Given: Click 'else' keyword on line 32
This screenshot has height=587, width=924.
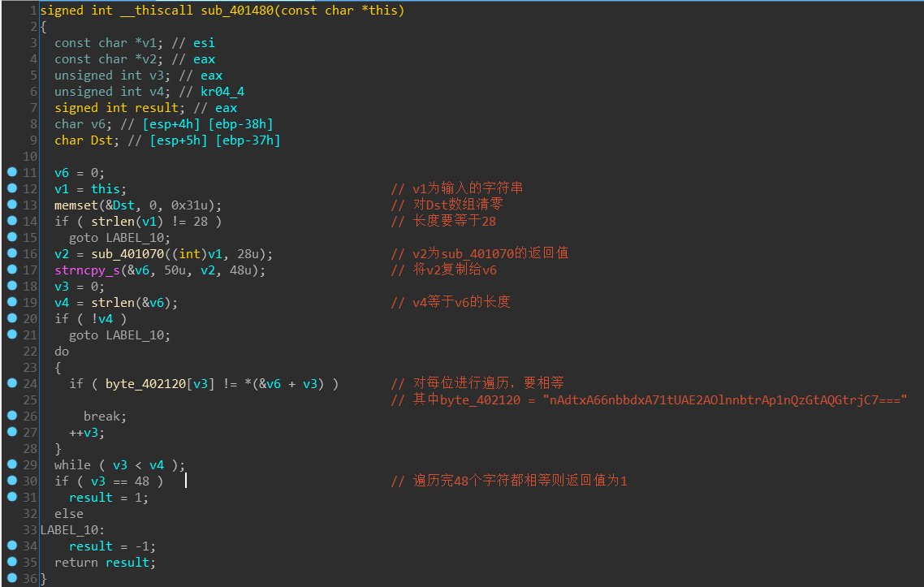Looking at the screenshot, I should (x=69, y=515).
